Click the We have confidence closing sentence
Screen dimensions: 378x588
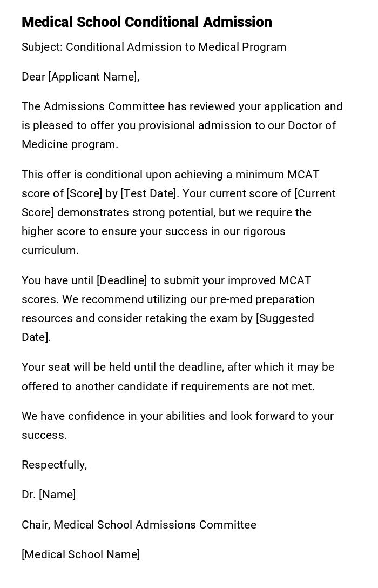click(178, 425)
